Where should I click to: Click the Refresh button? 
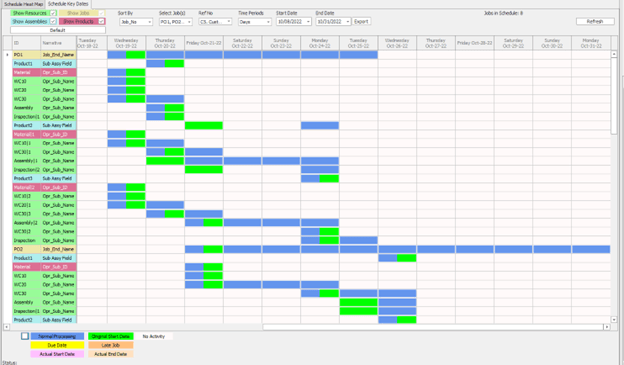[595, 21]
